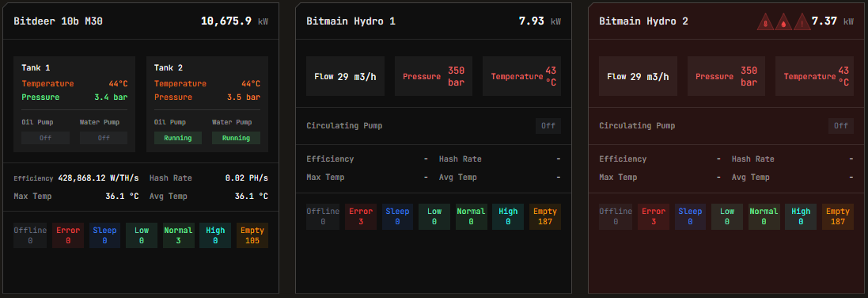Viewport: 868px width, 298px height.
Task: Click the temperature warning triangle on Bitmain Hydro 2
Action: click(x=766, y=22)
